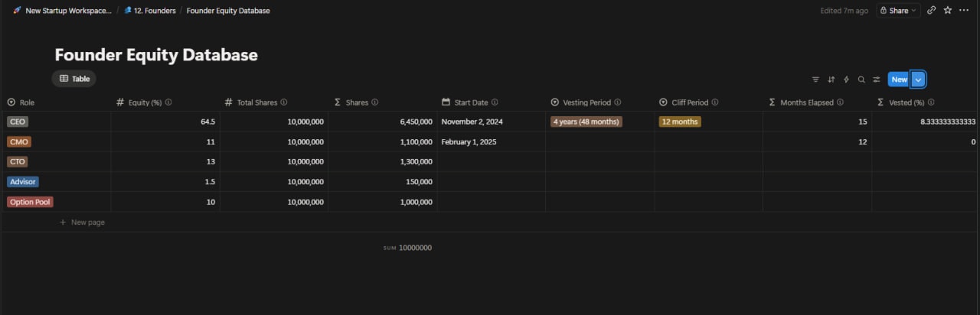This screenshot has width=980, height=315.
Task: Show info icon beside Months Elapsed header
Action: pos(840,102)
